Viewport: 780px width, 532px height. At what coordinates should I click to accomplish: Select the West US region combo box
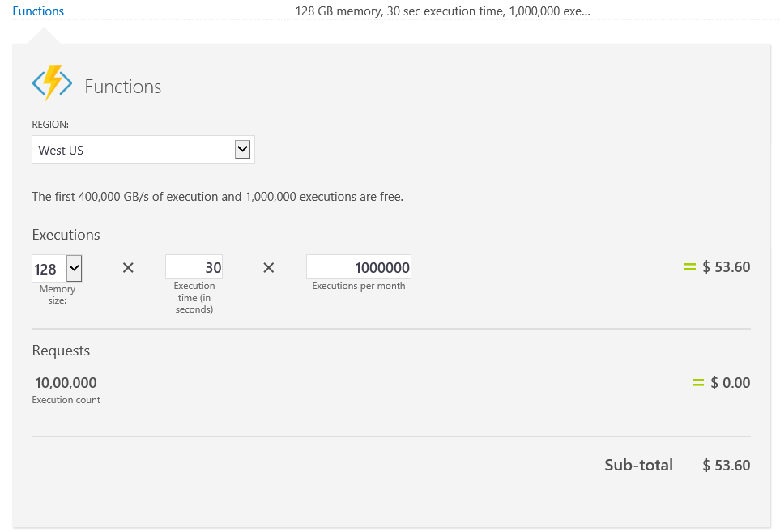click(x=143, y=150)
